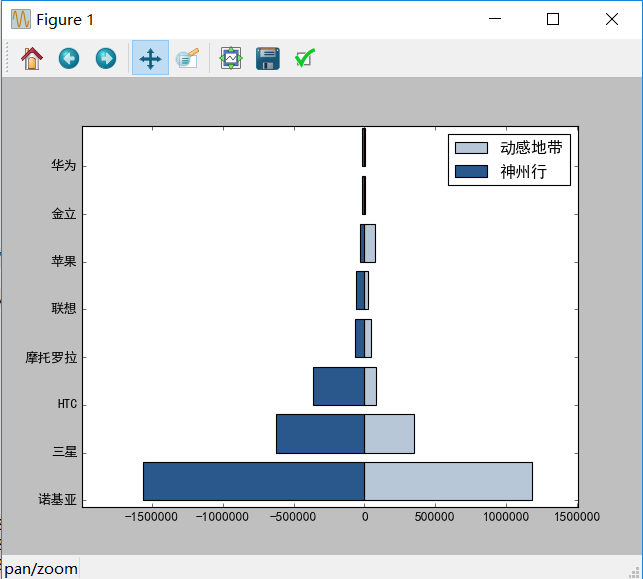Click the 华为 y-axis label
Viewport: 643px width, 579px height.
[x=64, y=166]
